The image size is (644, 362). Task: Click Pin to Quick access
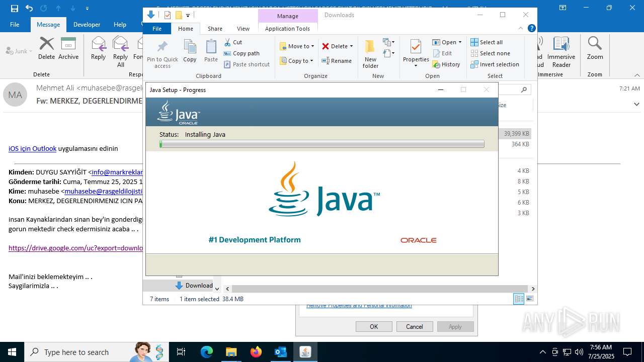(x=162, y=54)
